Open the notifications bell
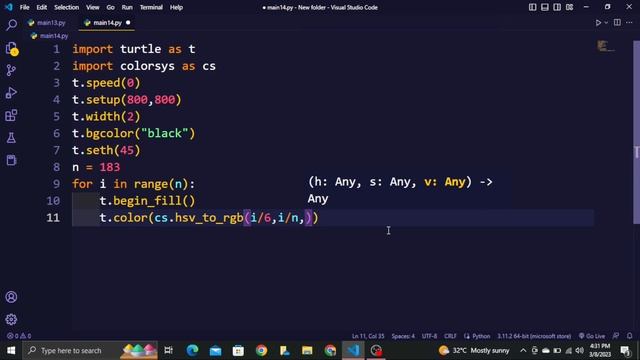Screen dimensions: 640x360 (629, 336)
